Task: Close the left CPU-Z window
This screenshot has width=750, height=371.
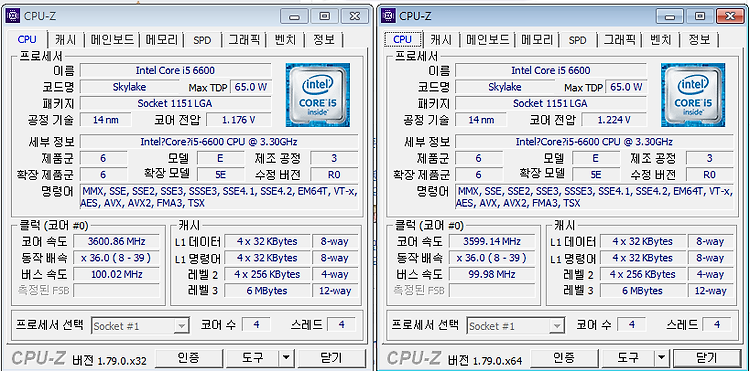Action: pos(355,16)
